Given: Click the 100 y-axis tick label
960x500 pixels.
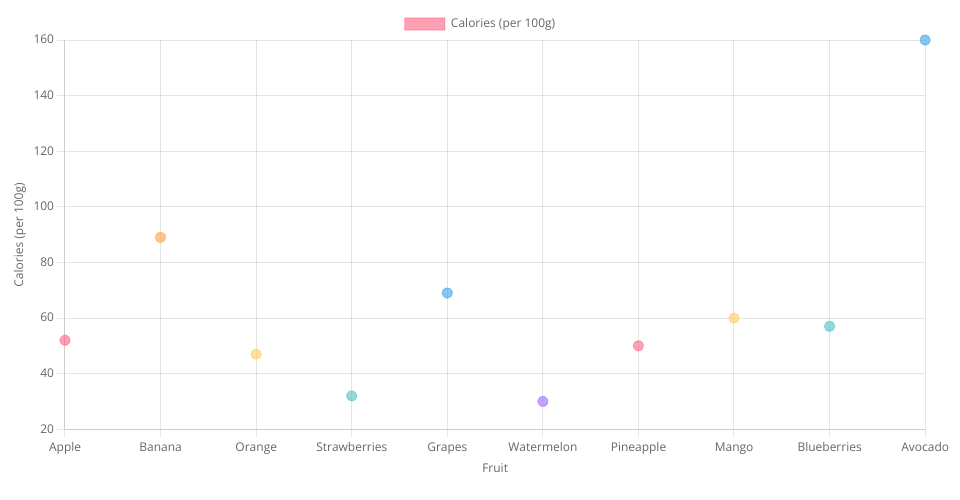Looking at the screenshot, I should point(46,207).
